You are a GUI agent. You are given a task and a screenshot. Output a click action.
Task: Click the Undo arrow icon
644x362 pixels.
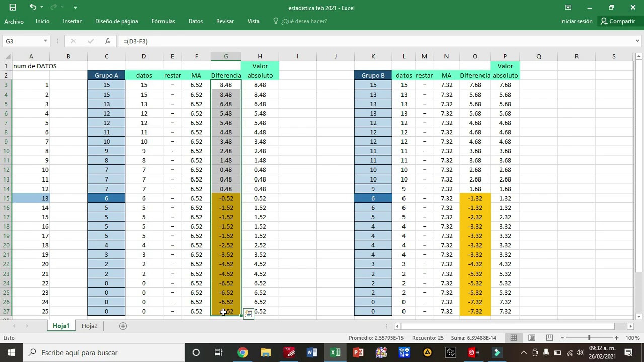tap(33, 7)
